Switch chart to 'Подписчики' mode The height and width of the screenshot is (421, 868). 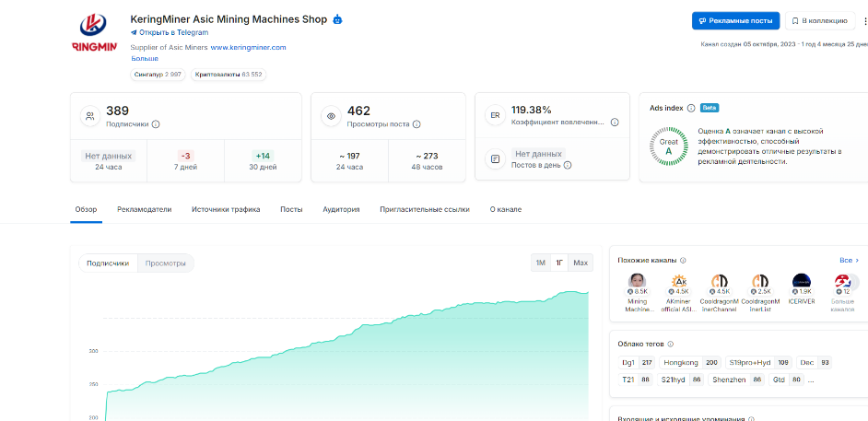coord(108,263)
